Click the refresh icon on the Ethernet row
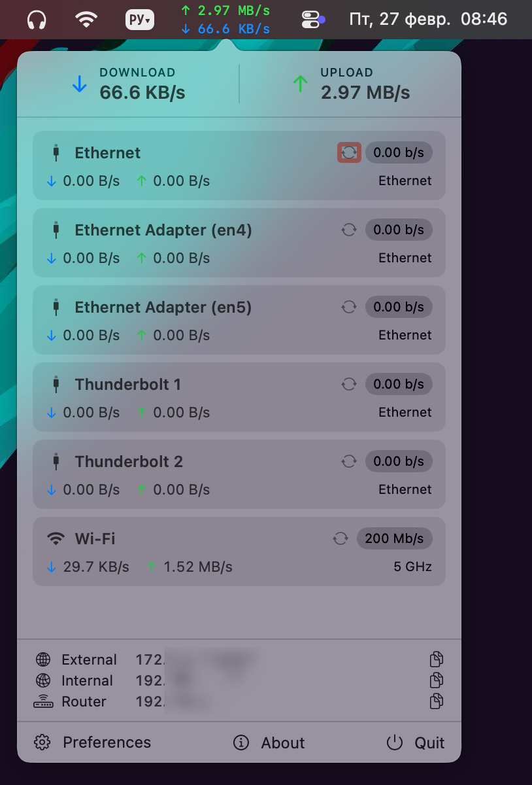This screenshot has height=785, width=532. 349,152
